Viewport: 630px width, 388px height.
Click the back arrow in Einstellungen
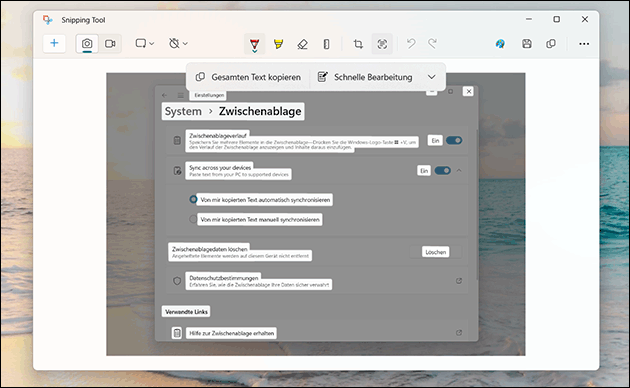click(x=164, y=95)
